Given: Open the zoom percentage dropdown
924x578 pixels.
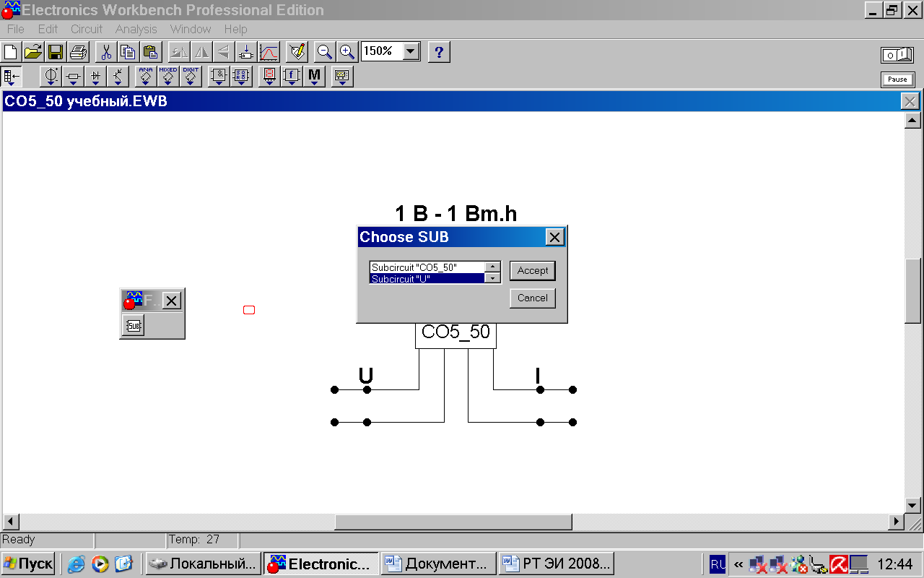Looking at the screenshot, I should click(411, 51).
